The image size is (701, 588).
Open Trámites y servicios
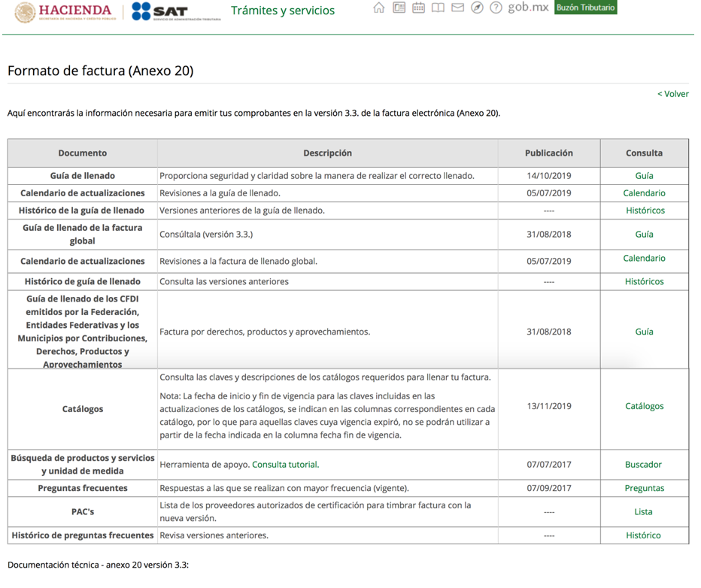click(x=283, y=11)
